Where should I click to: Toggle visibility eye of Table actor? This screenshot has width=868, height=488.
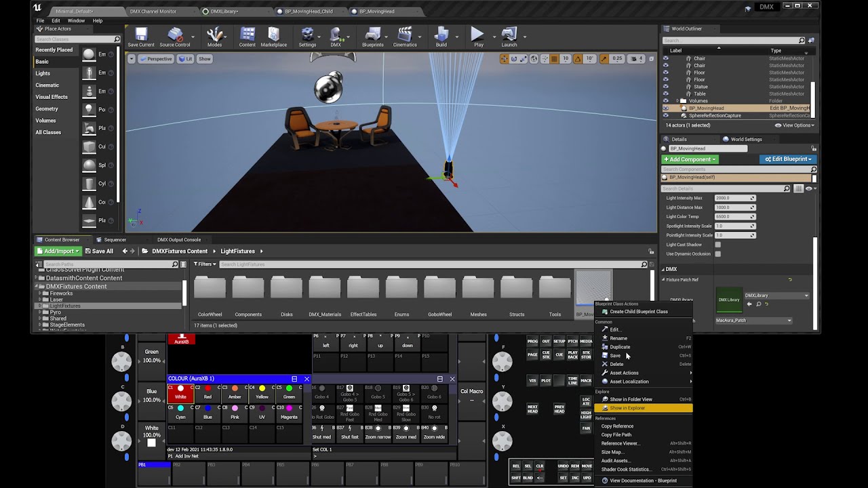click(x=665, y=94)
